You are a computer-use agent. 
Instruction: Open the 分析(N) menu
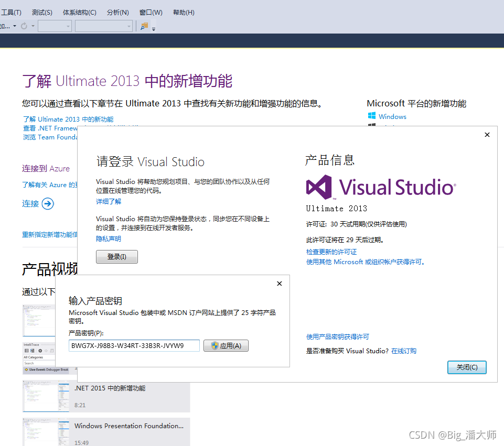117,13
